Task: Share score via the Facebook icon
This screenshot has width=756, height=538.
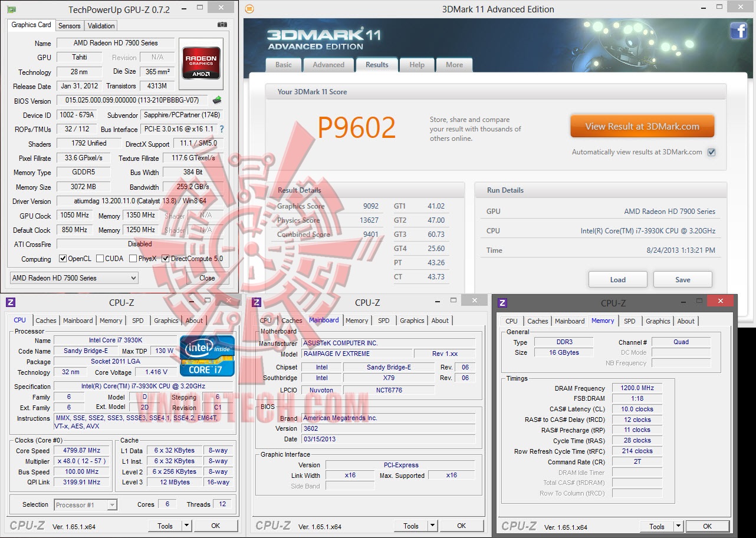Action: pos(739,31)
